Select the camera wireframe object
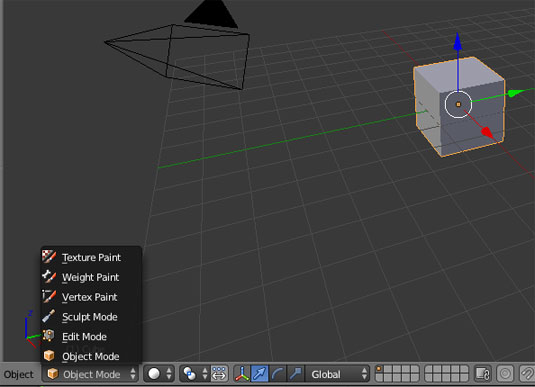This screenshot has height=387, width=535. pyautogui.click(x=177, y=56)
